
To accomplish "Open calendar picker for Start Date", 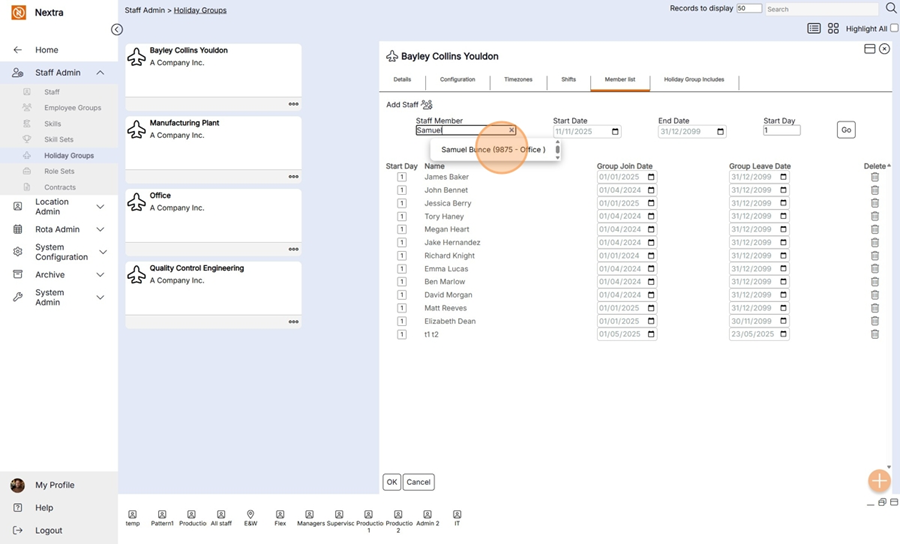I will (x=615, y=131).
